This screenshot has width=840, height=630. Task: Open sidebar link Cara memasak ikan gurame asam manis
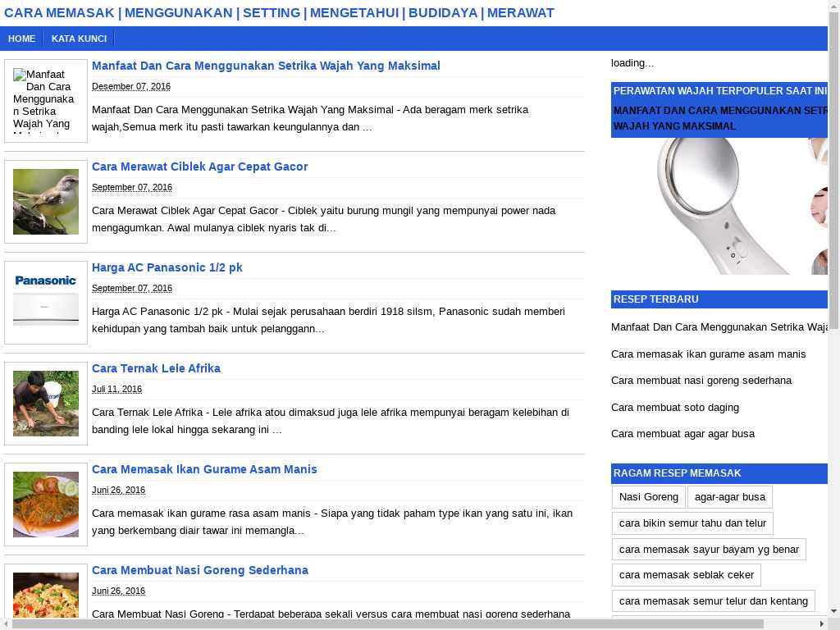[708, 354]
